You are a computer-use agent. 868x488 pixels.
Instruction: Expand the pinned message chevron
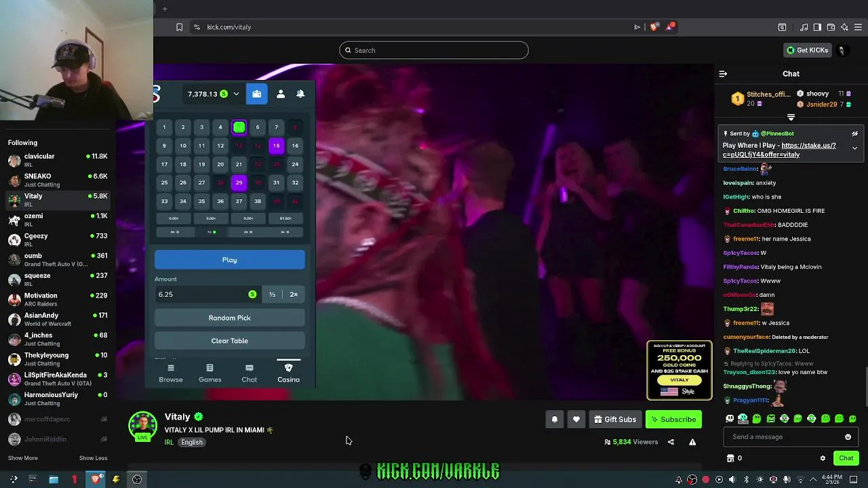pyautogui.click(x=854, y=148)
